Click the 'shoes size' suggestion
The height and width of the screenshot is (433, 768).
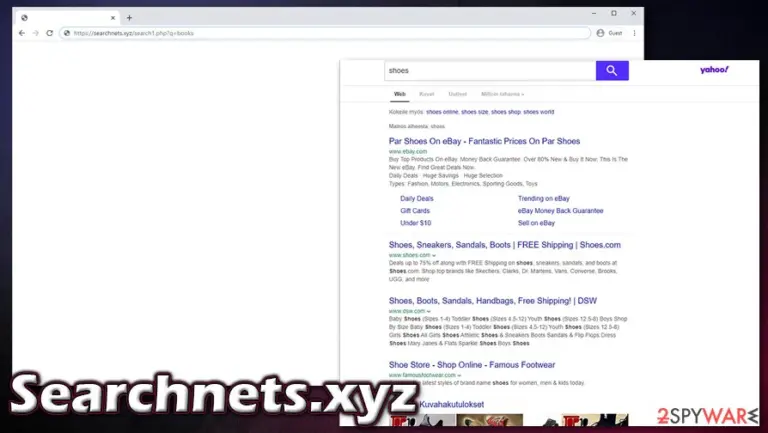[474, 112]
